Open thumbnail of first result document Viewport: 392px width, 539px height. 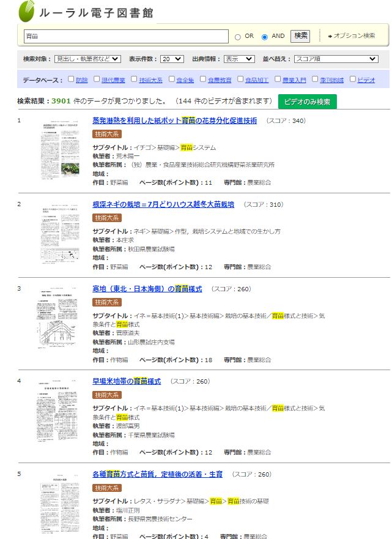(x=59, y=149)
